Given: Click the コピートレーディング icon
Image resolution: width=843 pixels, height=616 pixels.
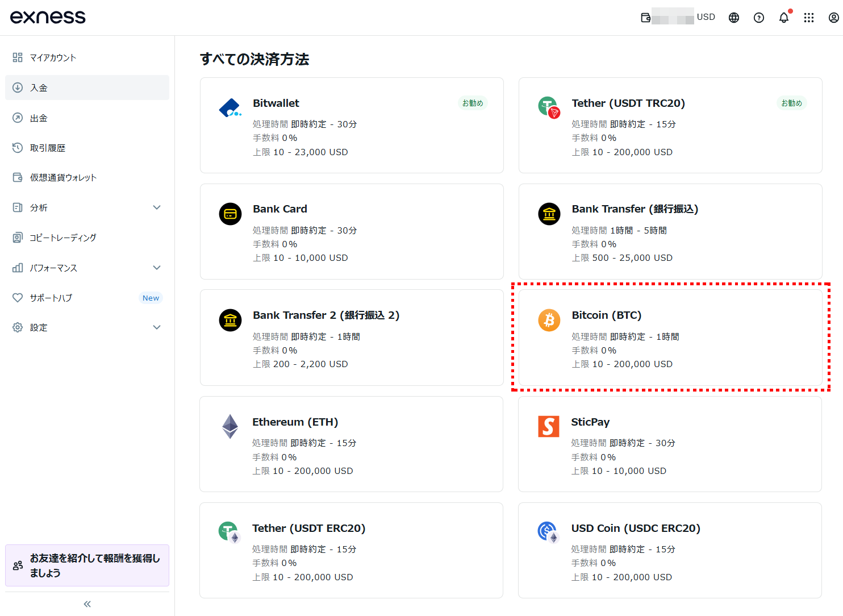Looking at the screenshot, I should click(x=18, y=238).
